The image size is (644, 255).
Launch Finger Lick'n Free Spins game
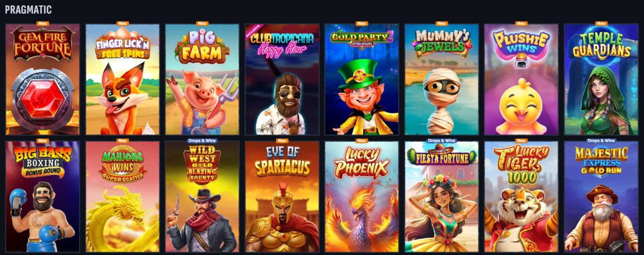tap(122, 79)
